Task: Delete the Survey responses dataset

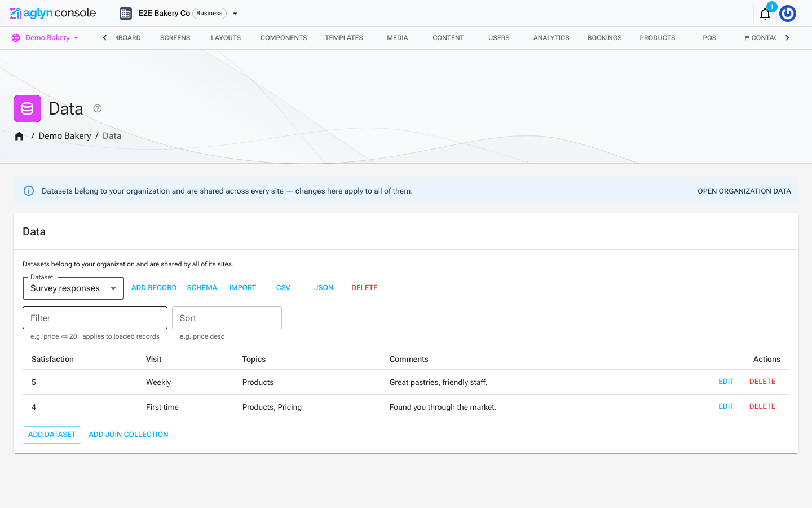Action: point(364,288)
